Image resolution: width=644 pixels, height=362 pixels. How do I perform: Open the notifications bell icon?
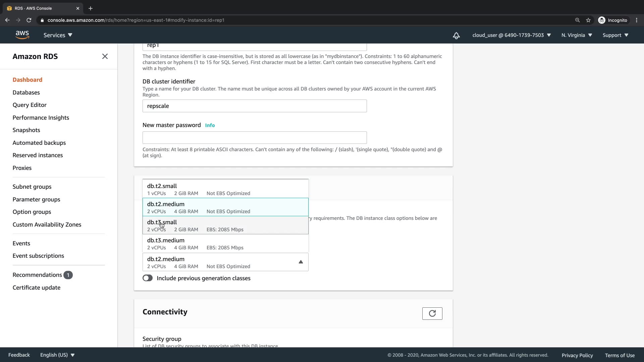click(456, 36)
